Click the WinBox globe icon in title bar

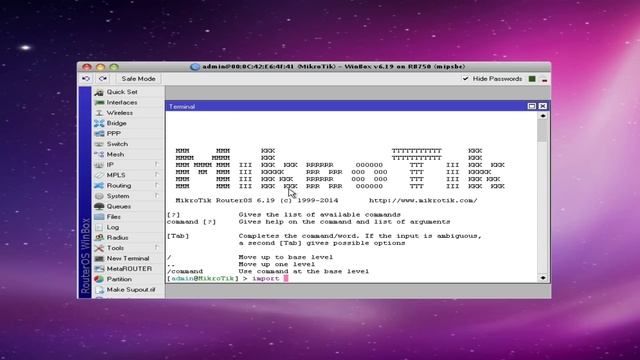pyautogui.click(x=195, y=67)
